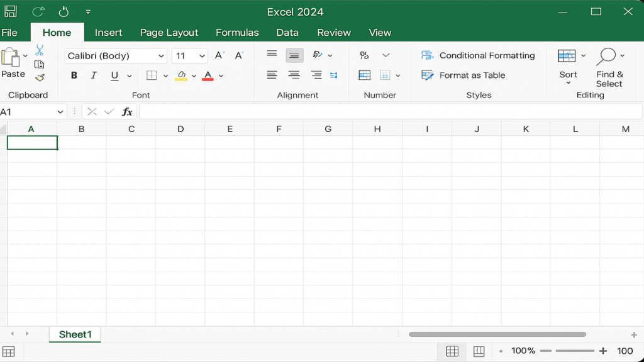This screenshot has height=362, width=644.
Task: Open the borders options dropdown
Action: tap(165, 75)
